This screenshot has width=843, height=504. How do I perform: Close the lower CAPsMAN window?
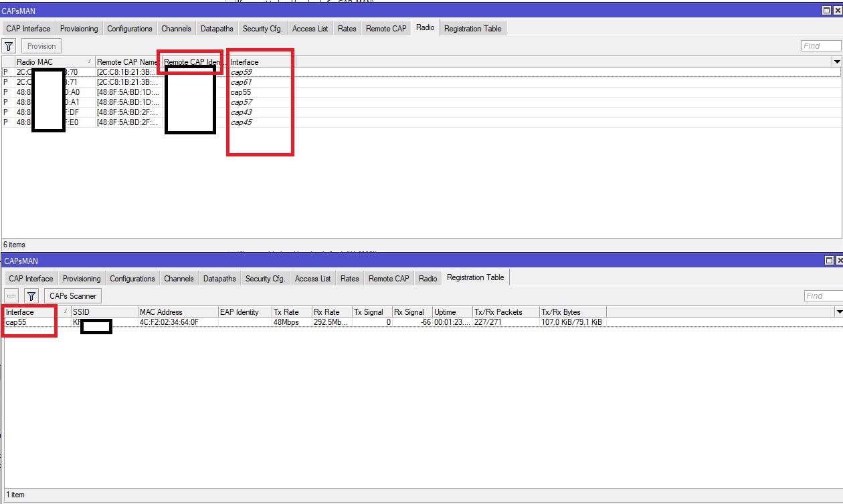click(x=838, y=261)
